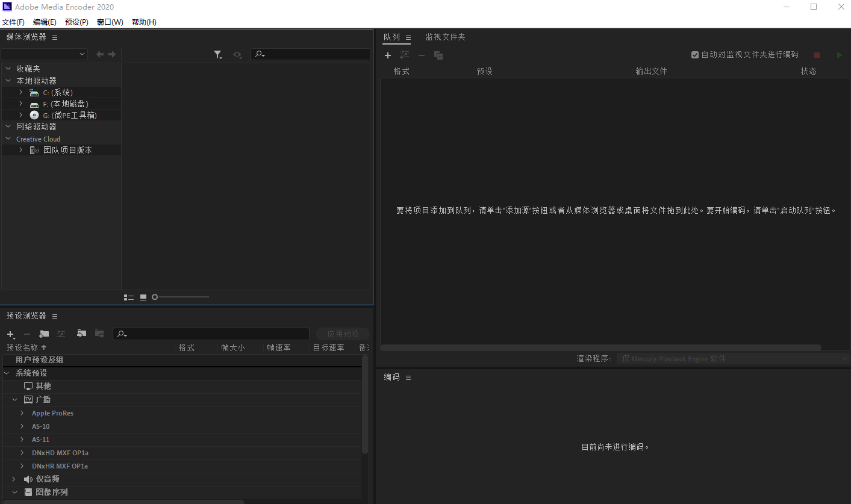Open the 队列 panel menu icon
This screenshot has width=851, height=504.
(408, 37)
